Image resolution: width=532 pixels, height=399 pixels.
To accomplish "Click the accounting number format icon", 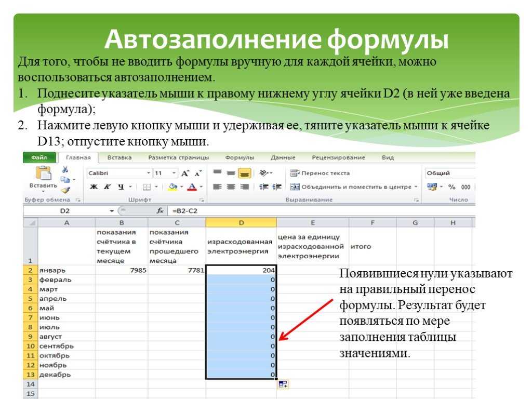I will click(432, 187).
